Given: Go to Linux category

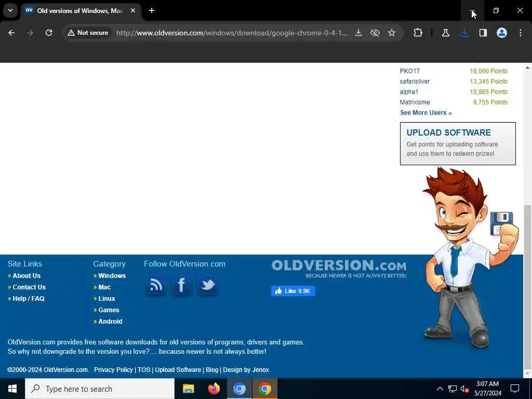Looking at the screenshot, I should 107,299.
